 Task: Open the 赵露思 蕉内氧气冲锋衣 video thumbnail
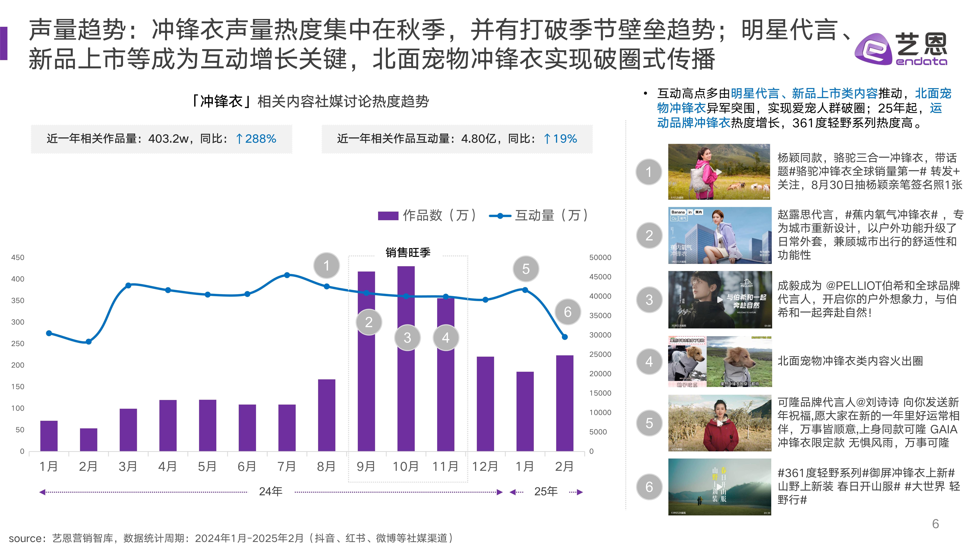(x=720, y=235)
